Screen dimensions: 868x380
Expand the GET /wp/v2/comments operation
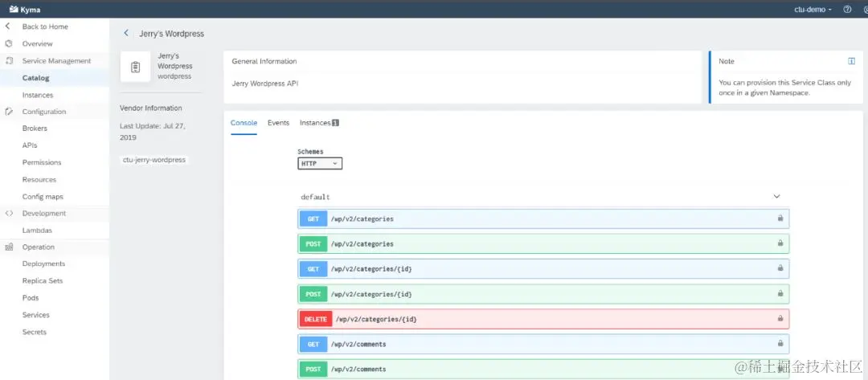tap(543, 344)
